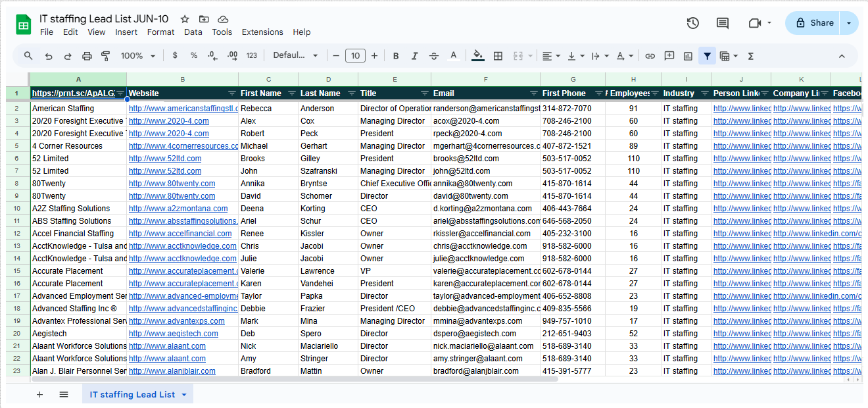The image size is (868, 408).
Task: Open the Data menu
Action: [x=193, y=32]
